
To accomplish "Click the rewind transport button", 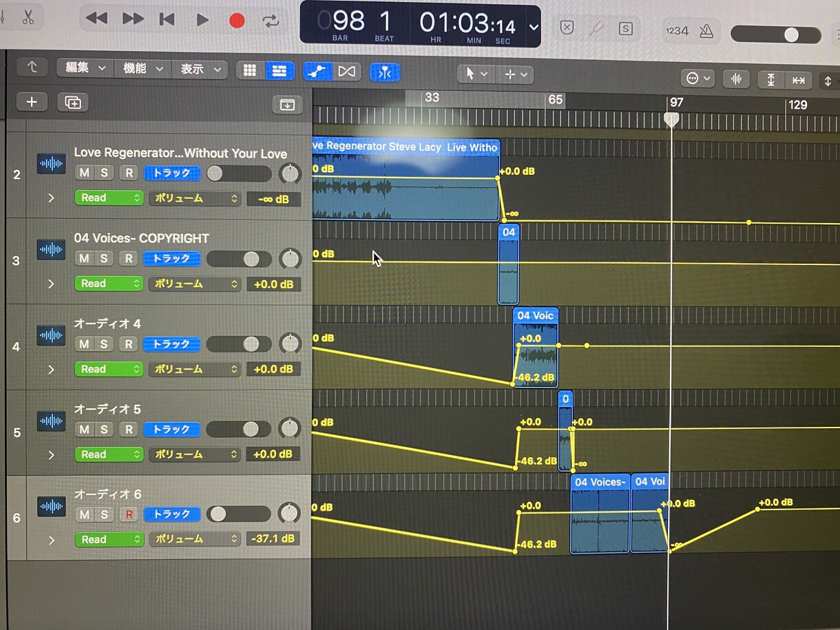I will click(96, 19).
